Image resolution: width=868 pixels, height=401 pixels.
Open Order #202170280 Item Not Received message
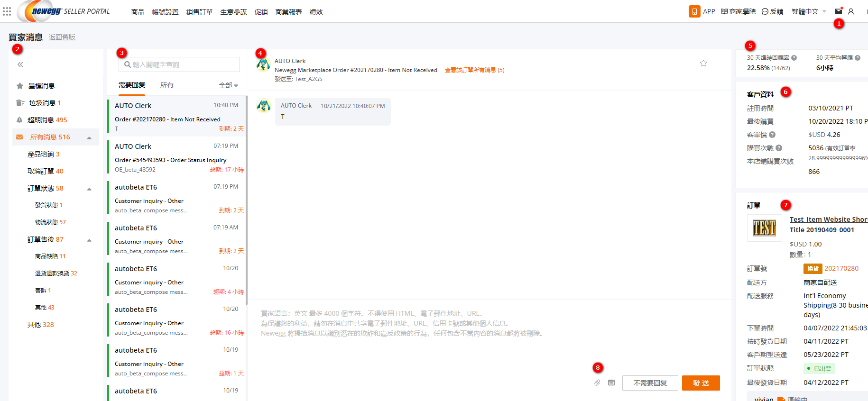(176, 117)
